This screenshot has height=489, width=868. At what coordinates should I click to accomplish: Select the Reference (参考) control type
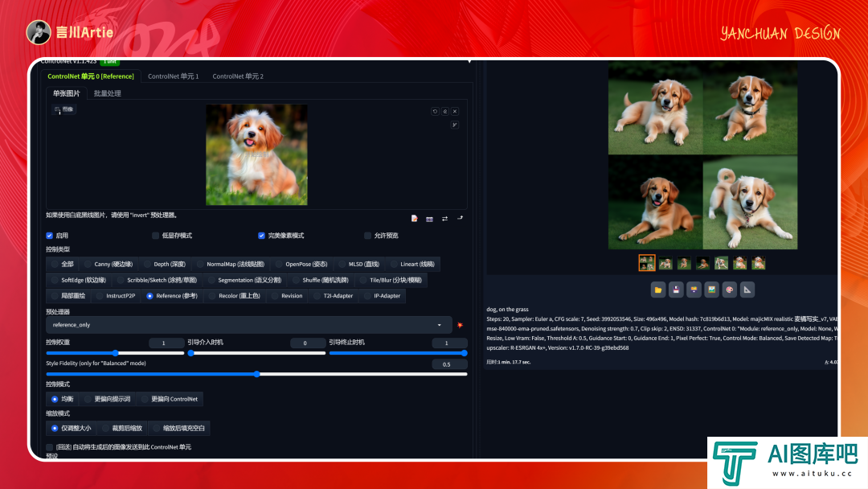click(172, 296)
